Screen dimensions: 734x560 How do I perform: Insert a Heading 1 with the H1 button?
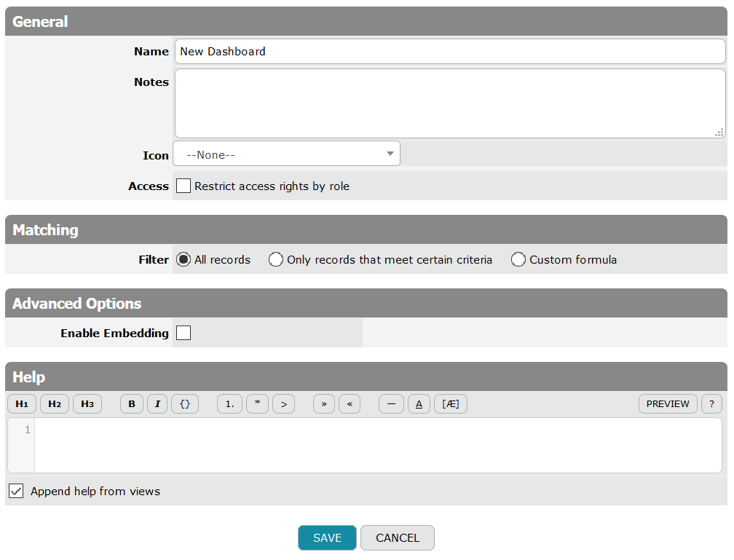pyautogui.click(x=22, y=404)
